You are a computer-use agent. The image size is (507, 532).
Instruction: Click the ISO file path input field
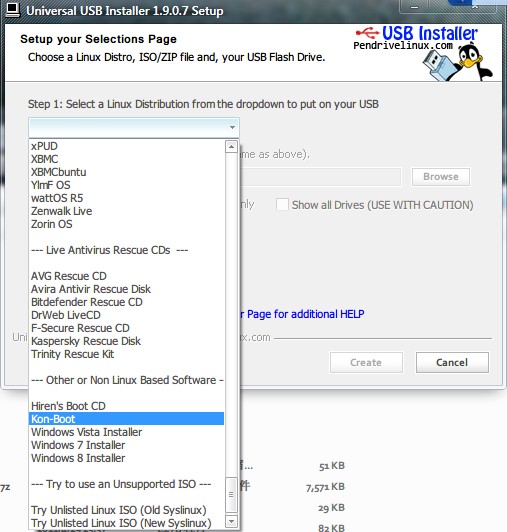(x=321, y=176)
